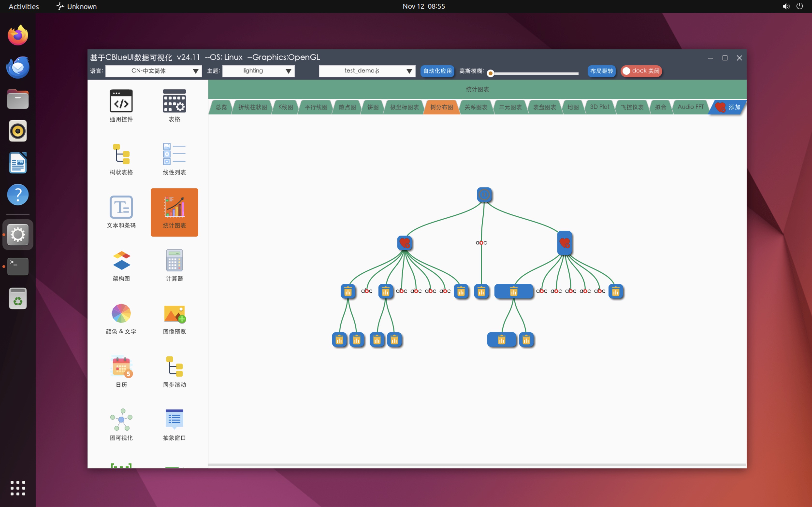Screen dimensions: 812x507
Task: Select the 表格 table icon
Action: 174,101
